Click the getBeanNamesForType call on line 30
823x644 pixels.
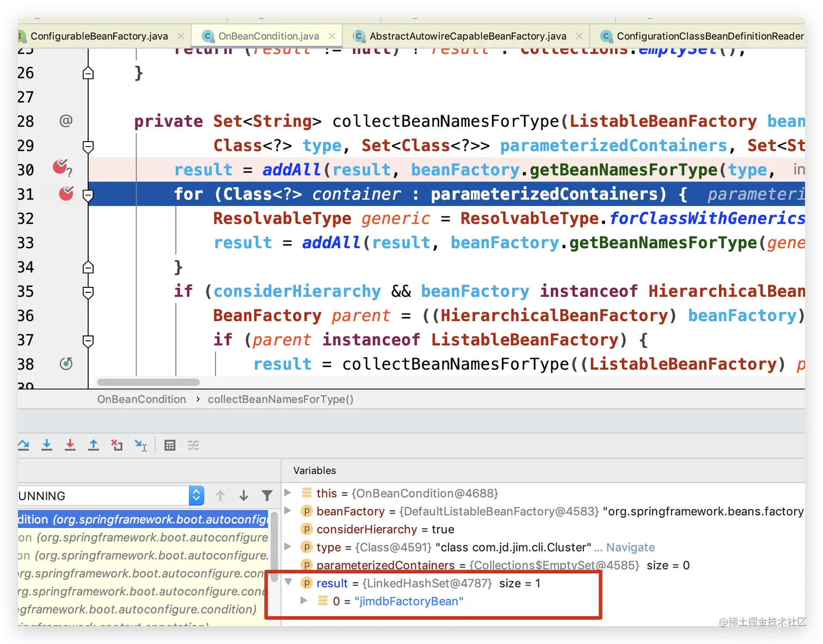point(624,170)
